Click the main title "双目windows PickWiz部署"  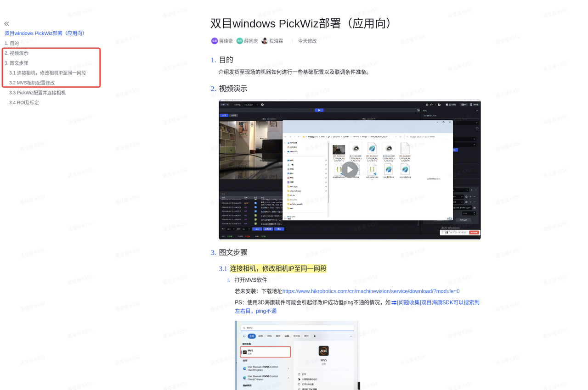[x=301, y=23]
